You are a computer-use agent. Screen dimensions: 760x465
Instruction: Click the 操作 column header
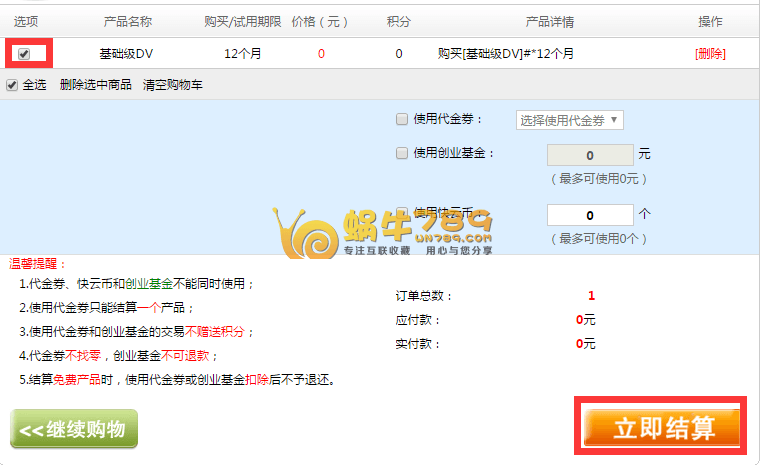pos(710,21)
